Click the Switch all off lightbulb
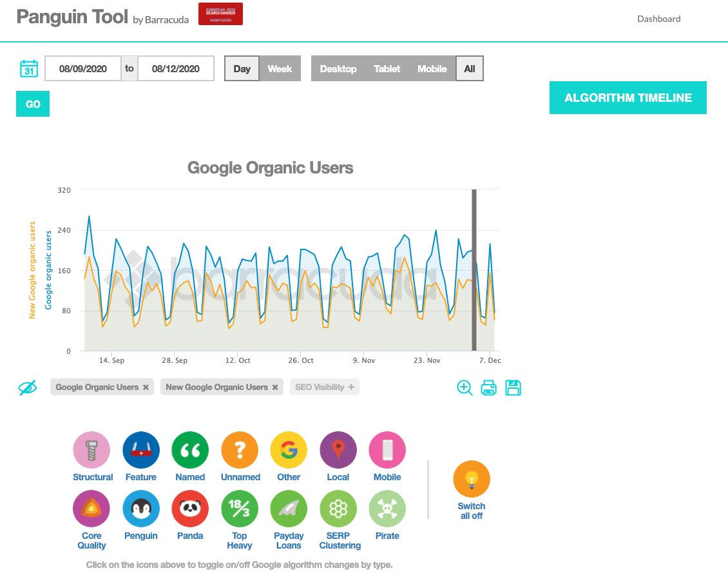This screenshot has width=728, height=584. 472,479
